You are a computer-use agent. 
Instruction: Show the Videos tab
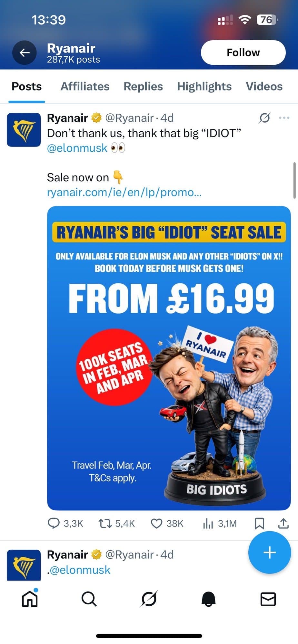(264, 86)
